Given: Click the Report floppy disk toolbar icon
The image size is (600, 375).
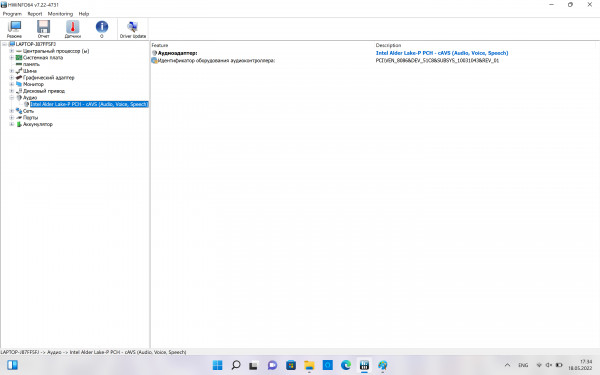Looking at the screenshot, I should pos(43,29).
